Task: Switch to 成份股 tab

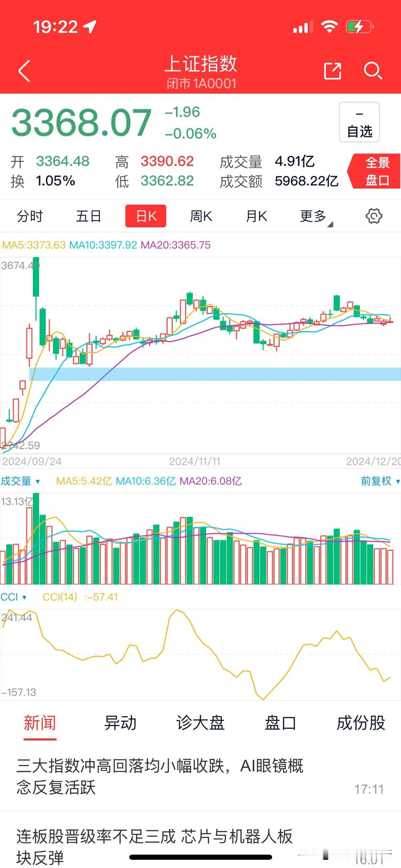Action: tap(361, 723)
